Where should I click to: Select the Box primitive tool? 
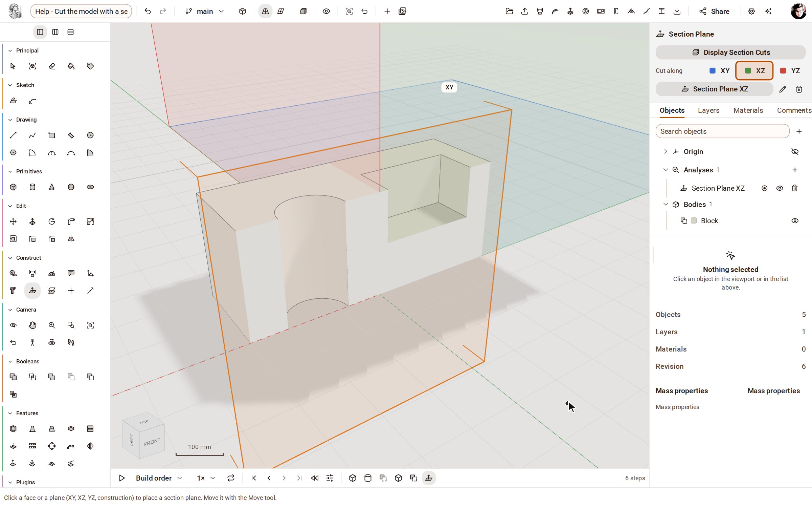[13, 187]
